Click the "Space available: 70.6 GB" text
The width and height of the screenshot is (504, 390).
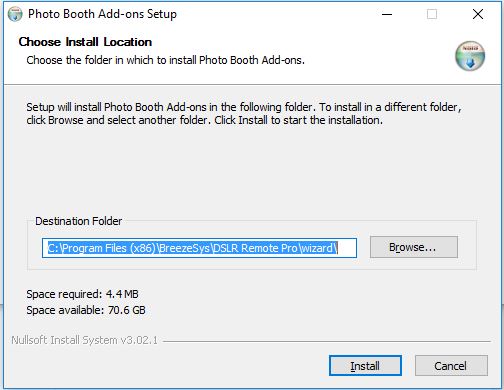tap(86, 310)
